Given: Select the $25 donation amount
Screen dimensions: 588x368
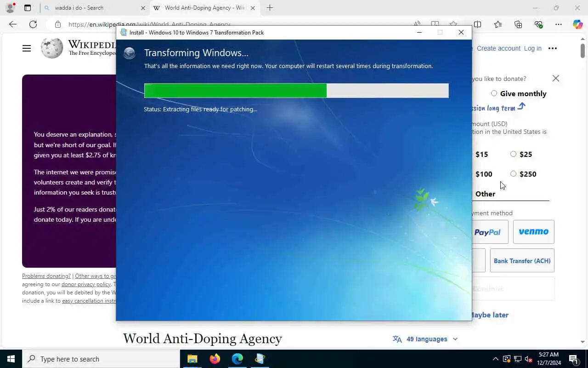Looking at the screenshot, I should pyautogui.click(x=513, y=154).
